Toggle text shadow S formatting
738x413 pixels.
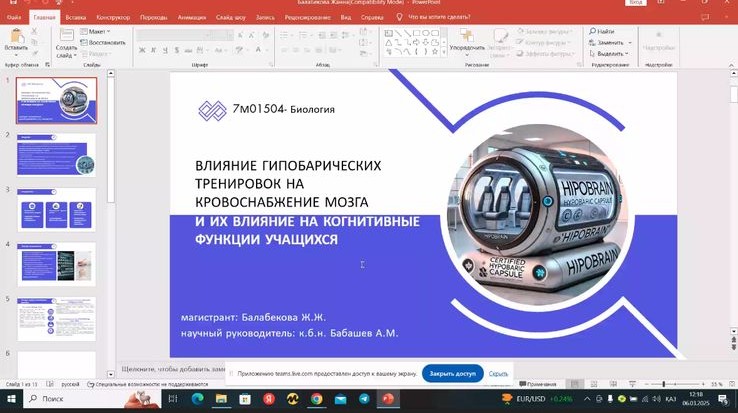point(176,50)
